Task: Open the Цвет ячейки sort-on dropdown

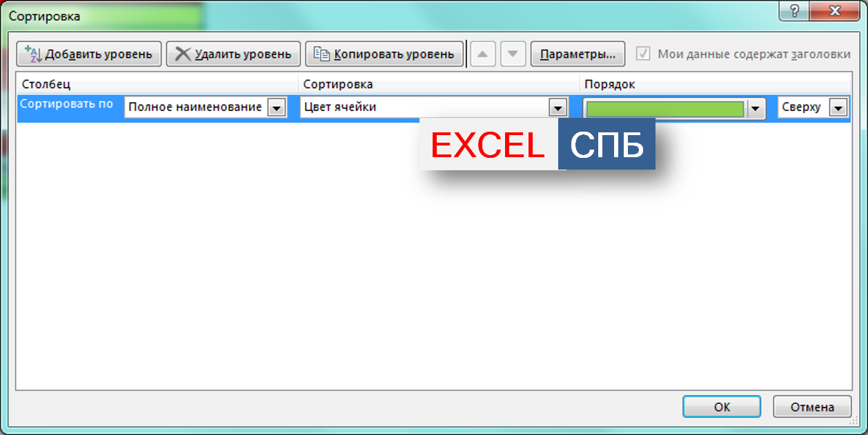Action: 558,108
